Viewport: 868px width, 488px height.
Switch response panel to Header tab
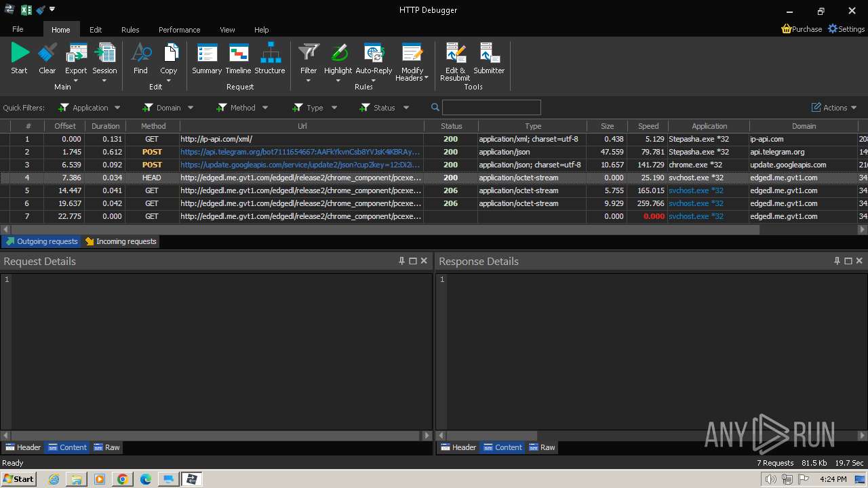[458, 447]
